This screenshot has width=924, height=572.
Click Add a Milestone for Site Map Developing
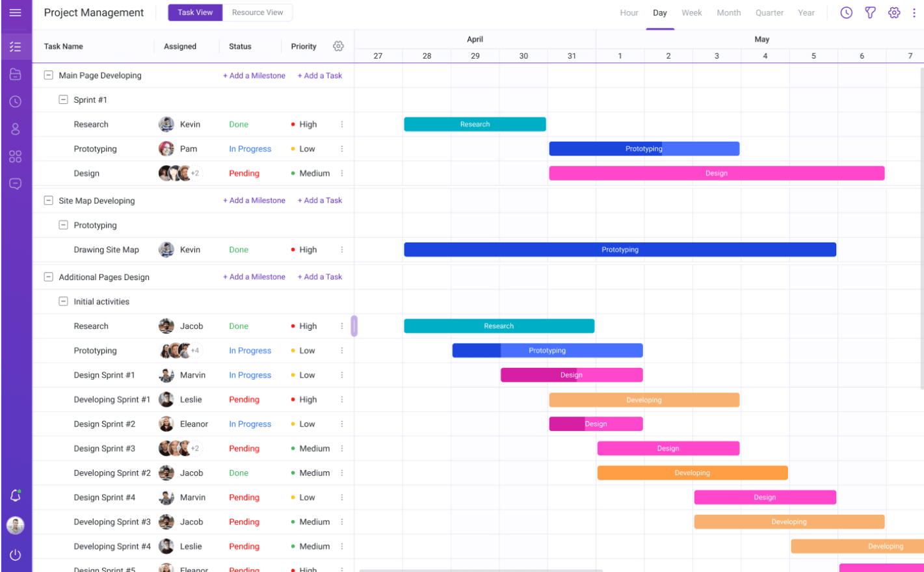[x=254, y=200]
